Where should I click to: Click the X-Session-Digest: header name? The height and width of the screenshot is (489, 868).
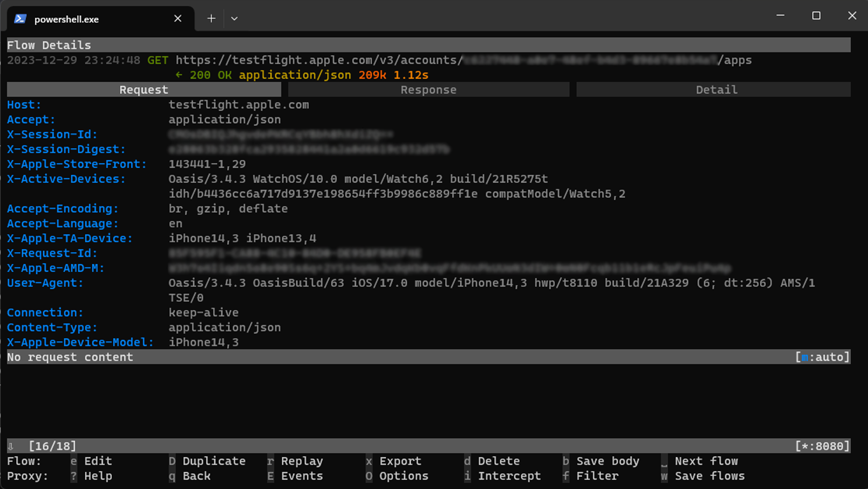click(66, 149)
